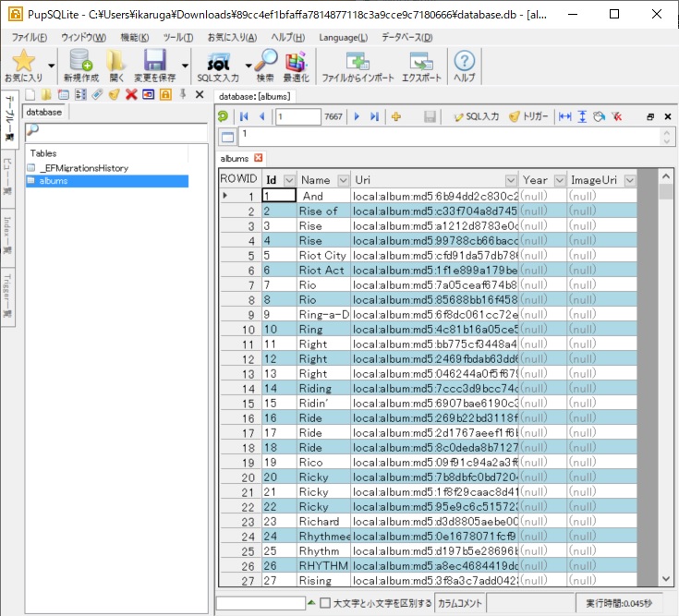
Task: Expand the SQL文入力 dropdown arrow
Action: click(x=249, y=66)
